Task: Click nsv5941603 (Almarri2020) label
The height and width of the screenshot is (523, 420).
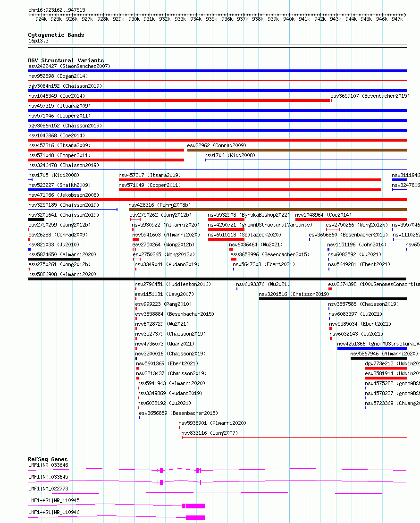Action: click(x=166, y=235)
